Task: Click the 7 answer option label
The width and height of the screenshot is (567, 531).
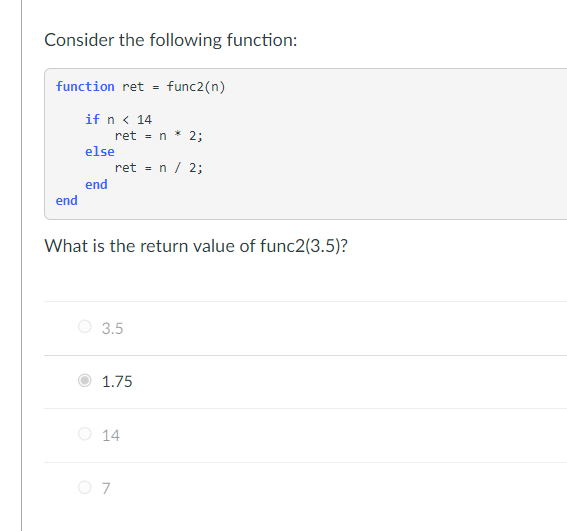Action: (x=106, y=488)
